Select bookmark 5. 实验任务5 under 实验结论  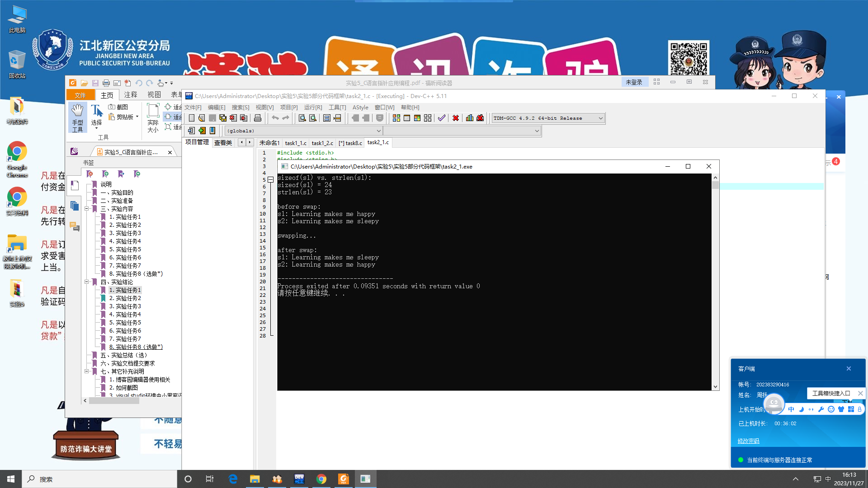(x=125, y=323)
